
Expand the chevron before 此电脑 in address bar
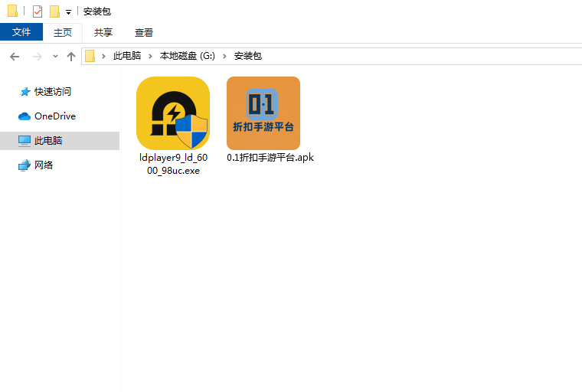(103, 56)
